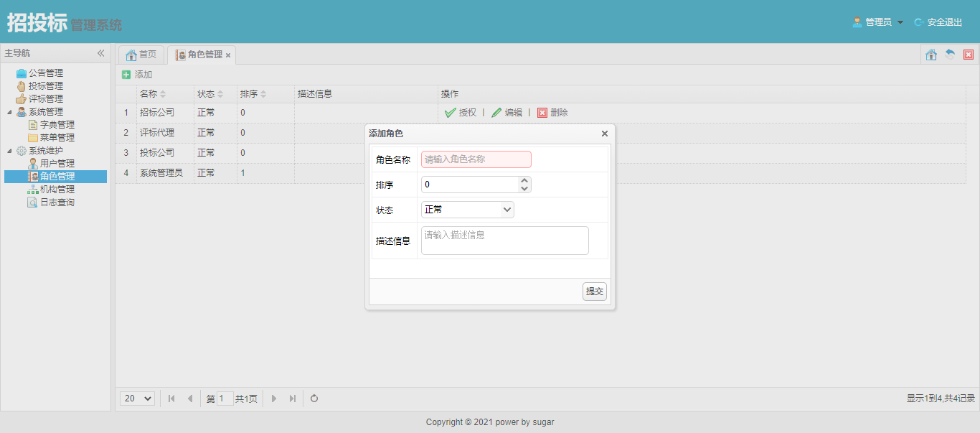This screenshot has width=980, height=433.
Task: Click 删除 for the 招标公司 row
Action: tap(552, 113)
